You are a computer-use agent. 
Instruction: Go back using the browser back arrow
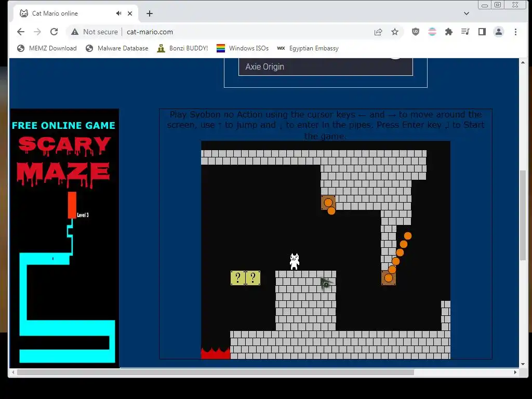(21, 32)
